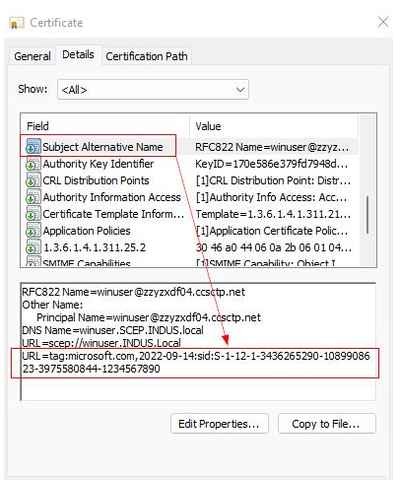Click the value [1]Application Certificate Polic...
The height and width of the screenshot is (485, 400).
click(272, 231)
